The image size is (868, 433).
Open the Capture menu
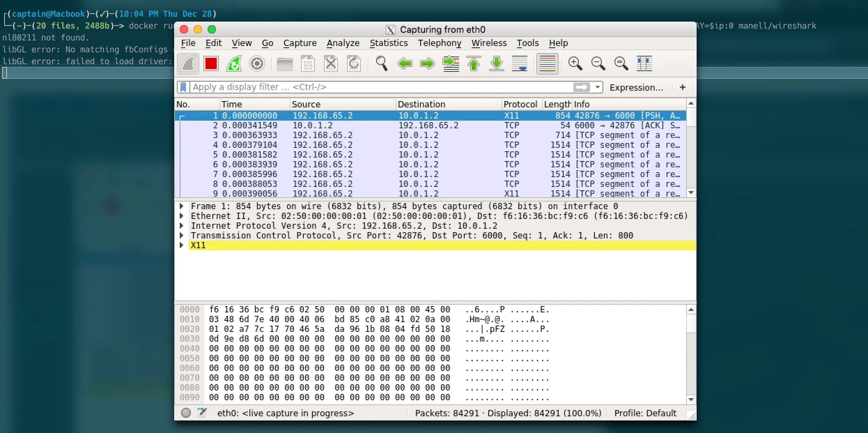tap(300, 43)
